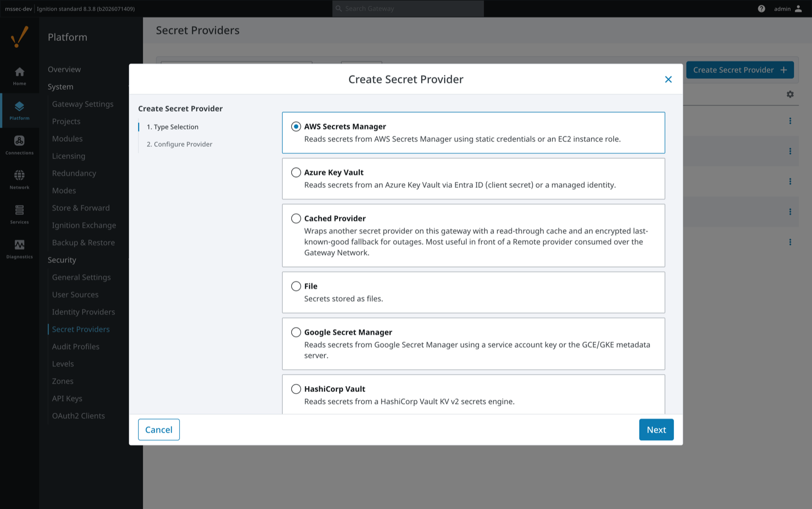Click Create Secret Provider button behind dialog
This screenshot has height=509, width=812.
click(740, 70)
